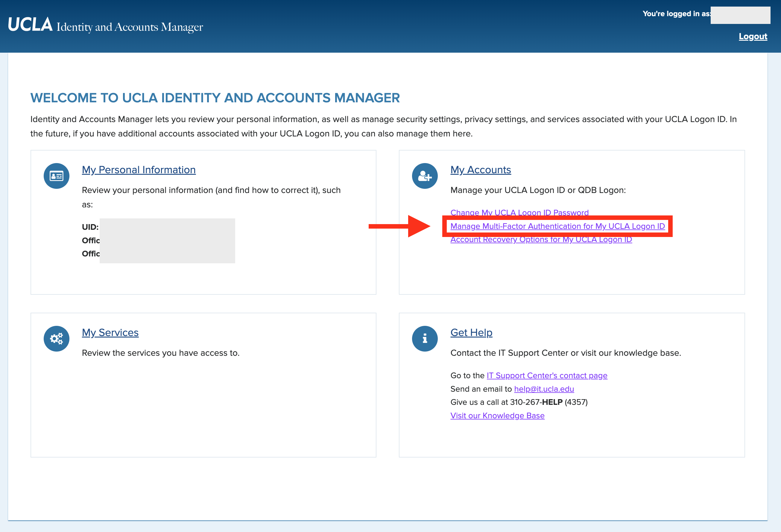This screenshot has height=532, width=781.
Task: Open the Get Help heading link
Action: click(471, 332)
